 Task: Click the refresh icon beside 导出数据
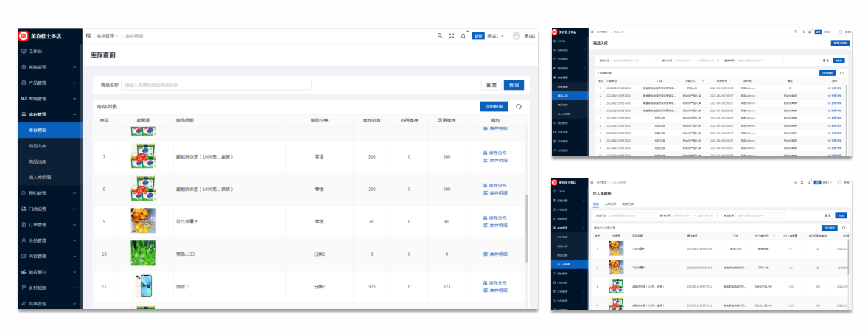point(519,106)
